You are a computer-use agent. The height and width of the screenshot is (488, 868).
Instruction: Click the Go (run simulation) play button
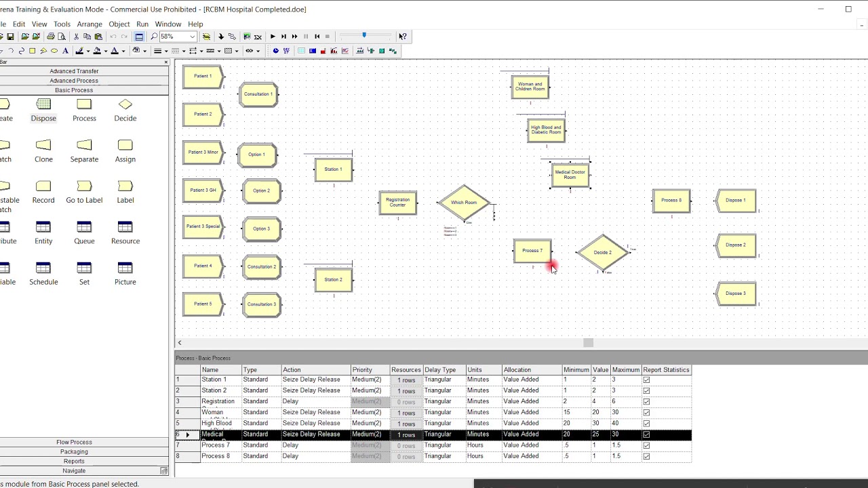point(273,37)
